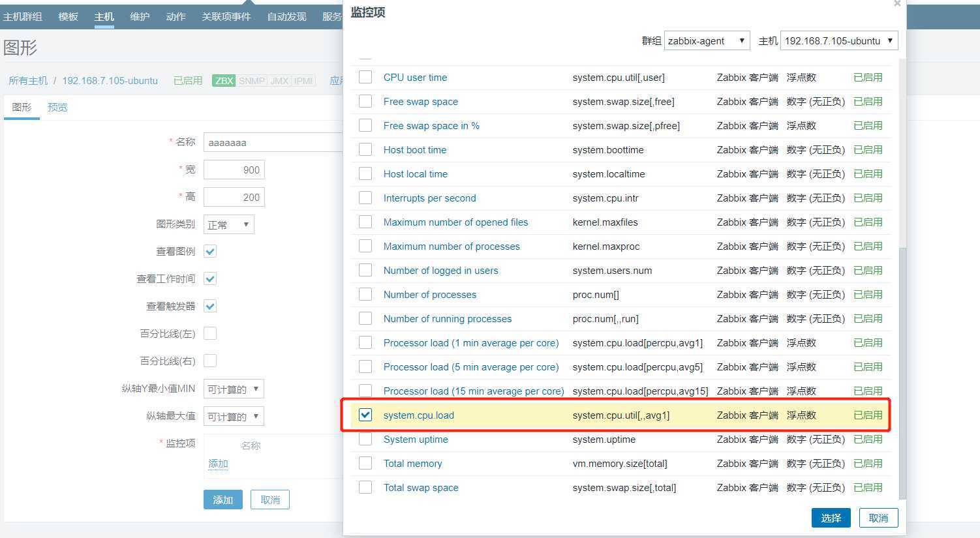The image size is (980, 538).
Task: Open Number of running processes item
Action: (x=447, y=318)
